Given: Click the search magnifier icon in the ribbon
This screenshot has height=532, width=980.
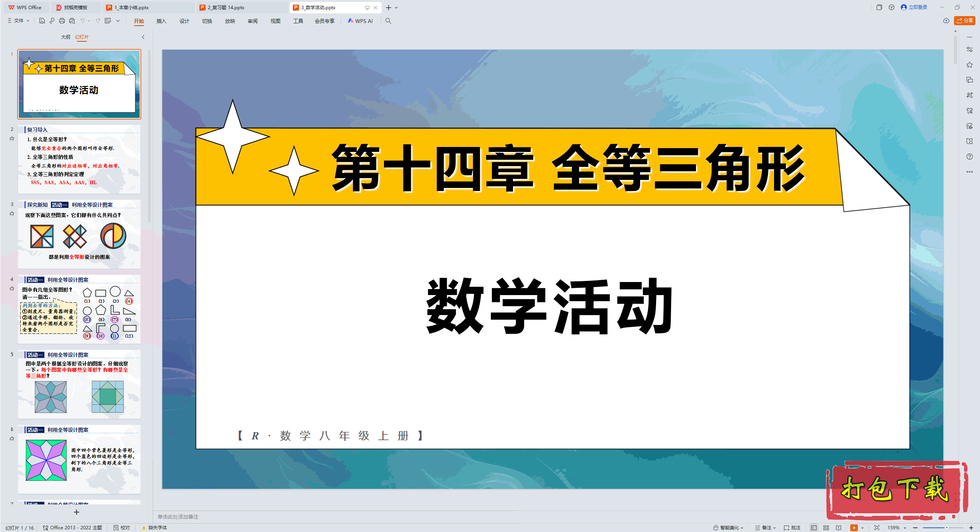Looking at the screenshot, I should coord(388,21).
